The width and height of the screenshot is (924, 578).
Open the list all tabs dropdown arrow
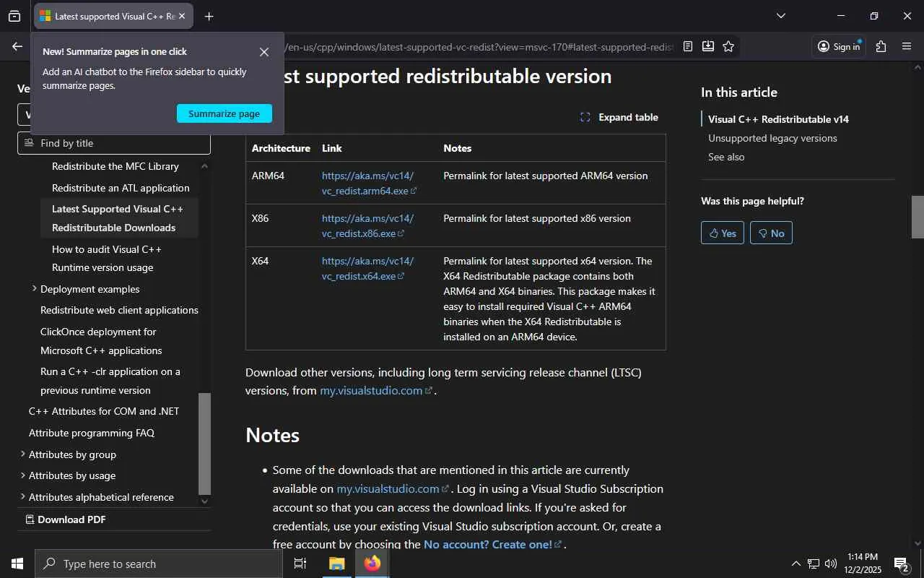point(780,16)
